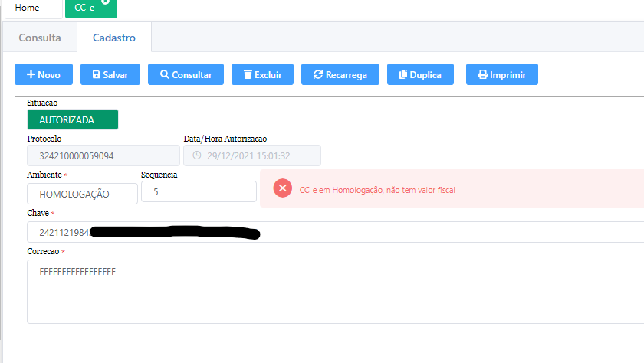644x363 pixels.
Task: Click the floppy disk icon on Salvar
Action: [x=97, y=75]
